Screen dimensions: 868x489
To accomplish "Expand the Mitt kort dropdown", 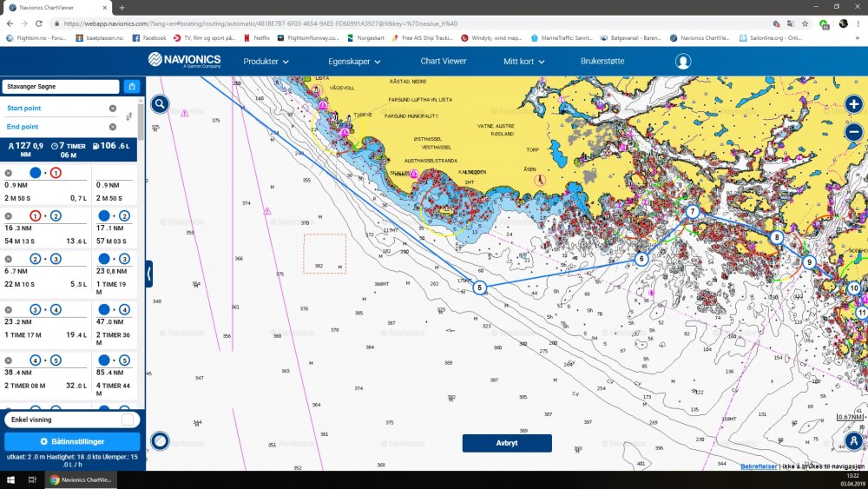I will pos(523,62).
